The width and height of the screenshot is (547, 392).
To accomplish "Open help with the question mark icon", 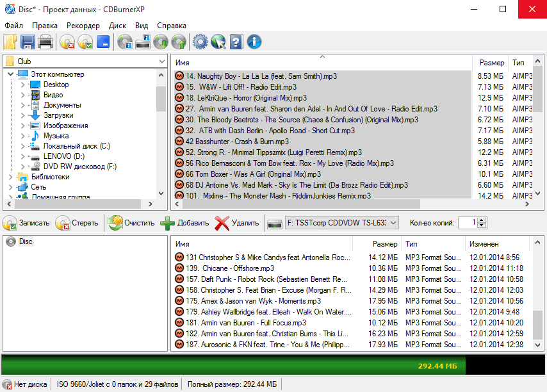I will point(236,42).
